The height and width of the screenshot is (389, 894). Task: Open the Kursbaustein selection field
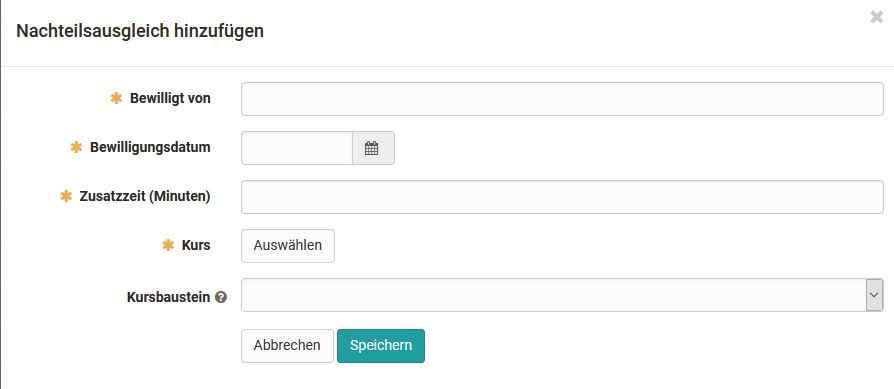click(562, 295)
